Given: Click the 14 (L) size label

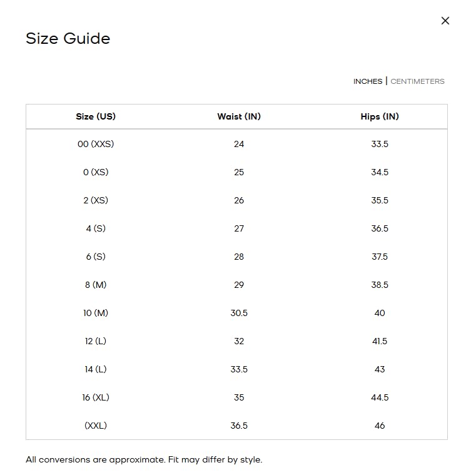Looking at the screenshot, I should pos(96,369).
